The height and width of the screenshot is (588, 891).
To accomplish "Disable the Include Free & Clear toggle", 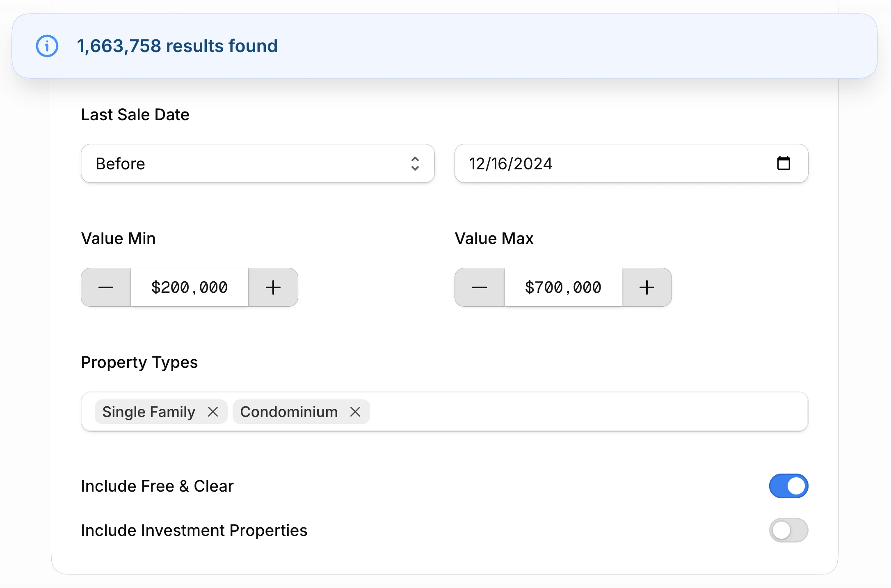I will click(788, 486).
